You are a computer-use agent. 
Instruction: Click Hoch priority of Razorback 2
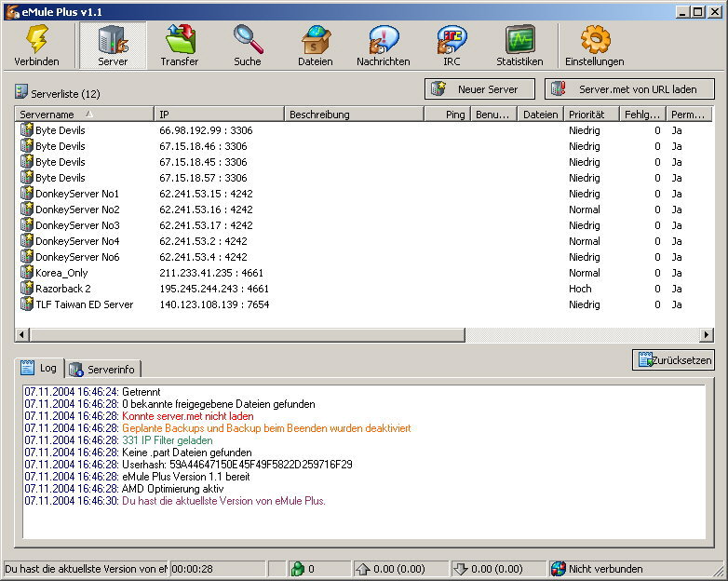tap(580, 289)
